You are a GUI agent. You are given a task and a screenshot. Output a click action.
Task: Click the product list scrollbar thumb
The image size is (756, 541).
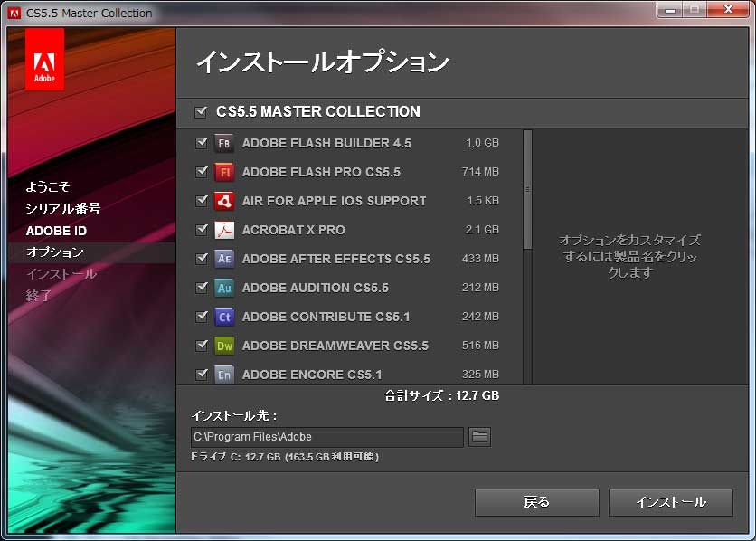(x=527, y=189)
